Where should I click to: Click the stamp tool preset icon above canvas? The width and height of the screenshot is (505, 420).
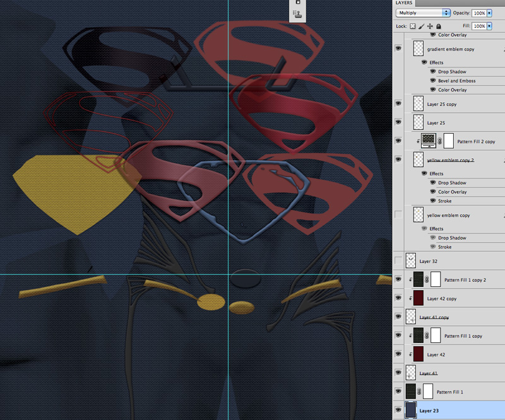pos(297,14)
